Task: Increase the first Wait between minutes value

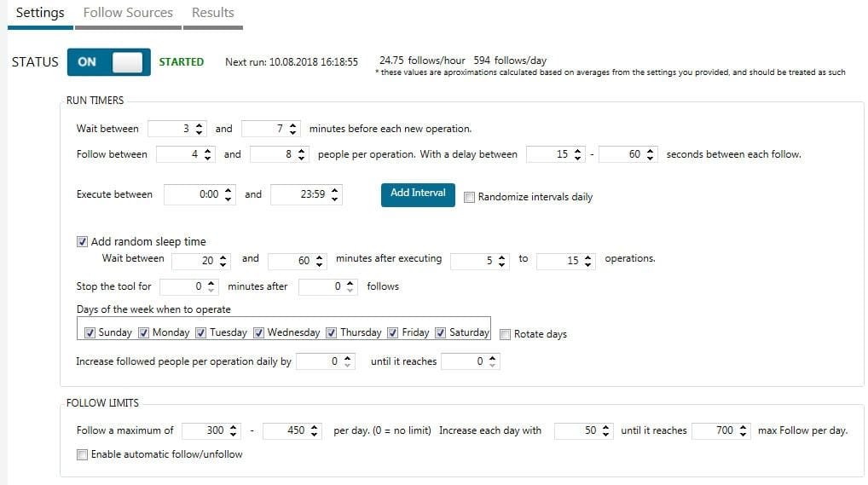Action: pyautogui.click(x=200, y=125)
